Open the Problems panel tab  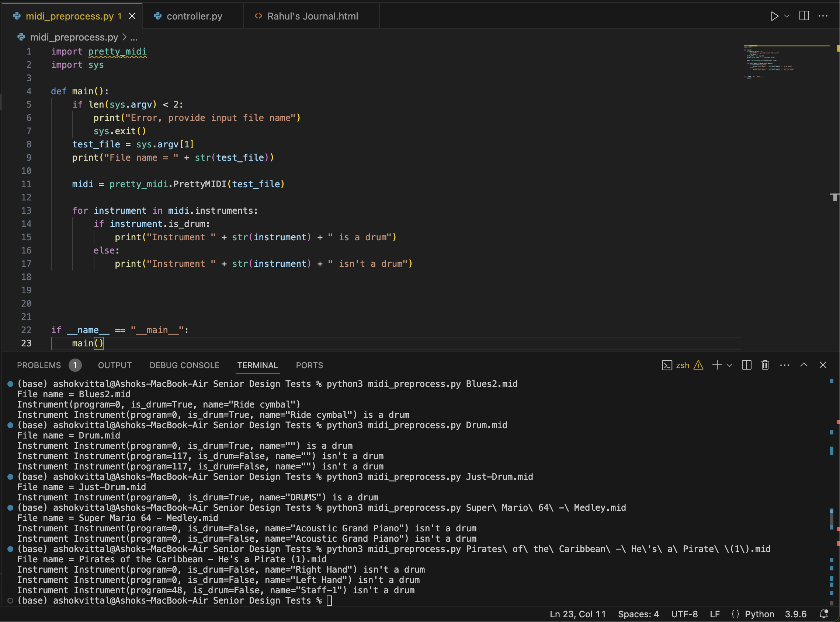pyautogui.click(x=39, y=365)
